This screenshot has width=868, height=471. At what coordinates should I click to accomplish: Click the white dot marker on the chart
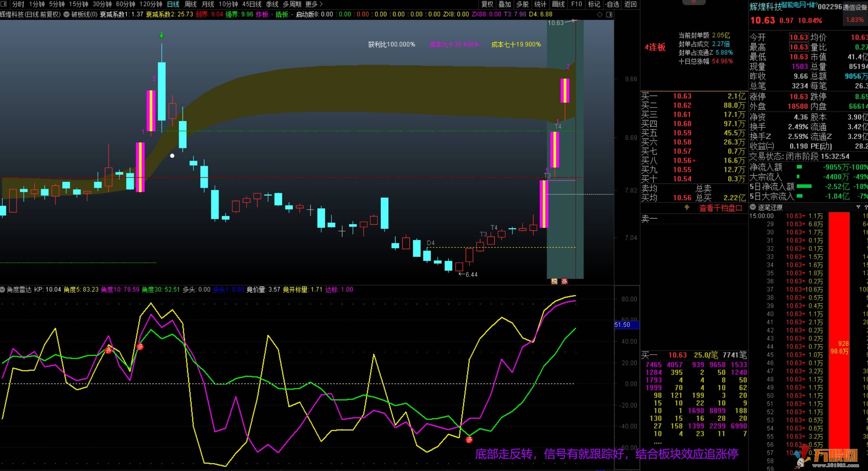pos(172,156)
